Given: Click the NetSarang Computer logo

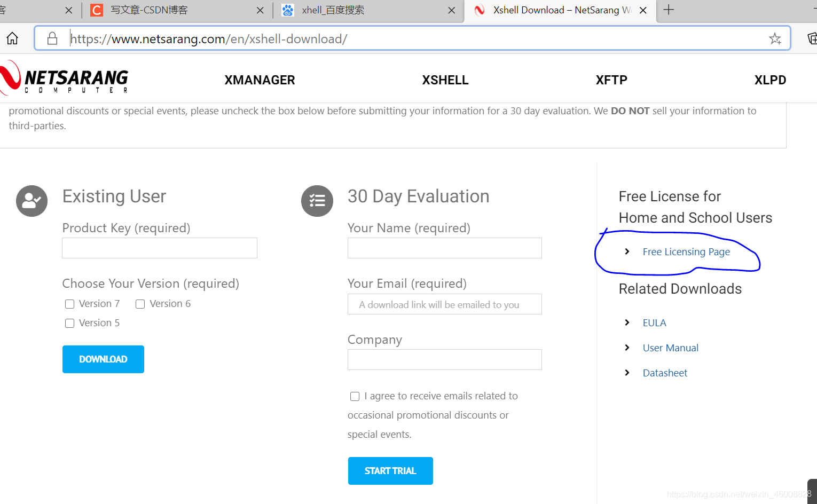Looking at the screenshot, I should click(x=64, y=78).
